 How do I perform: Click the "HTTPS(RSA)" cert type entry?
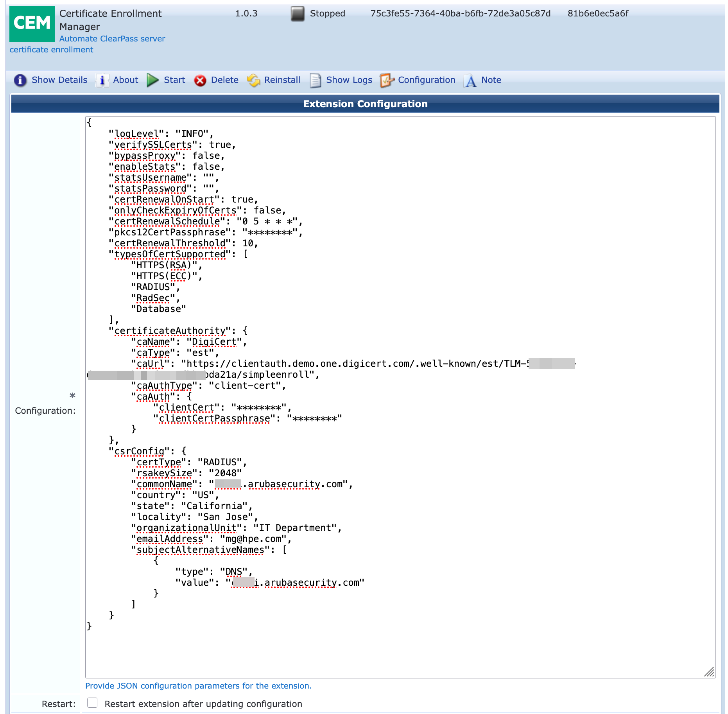167,265
